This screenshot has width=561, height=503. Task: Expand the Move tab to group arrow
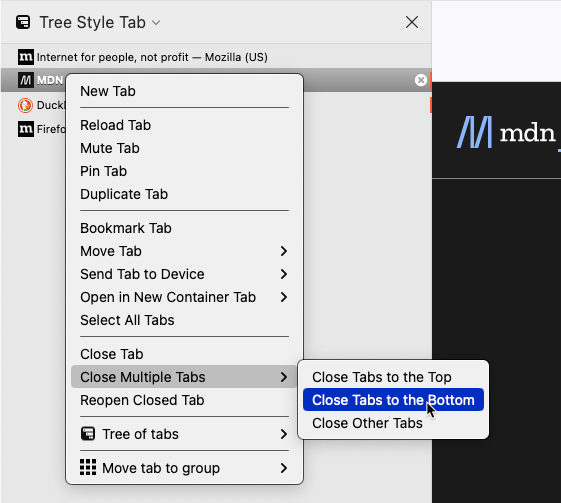tap(284, 468)
